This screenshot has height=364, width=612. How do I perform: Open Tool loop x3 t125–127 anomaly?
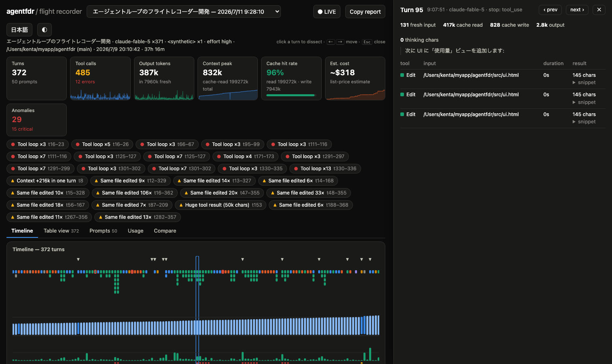(x=108, y=157)
